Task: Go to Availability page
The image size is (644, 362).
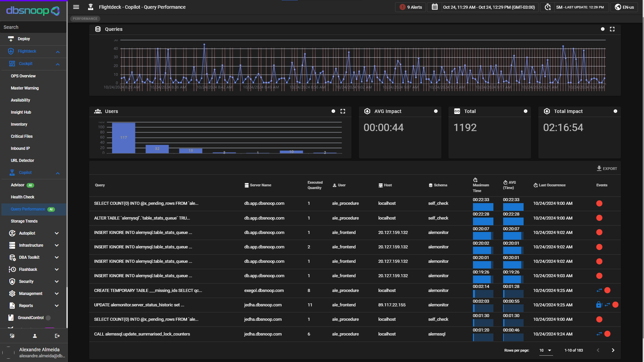Action: (20, 100)
